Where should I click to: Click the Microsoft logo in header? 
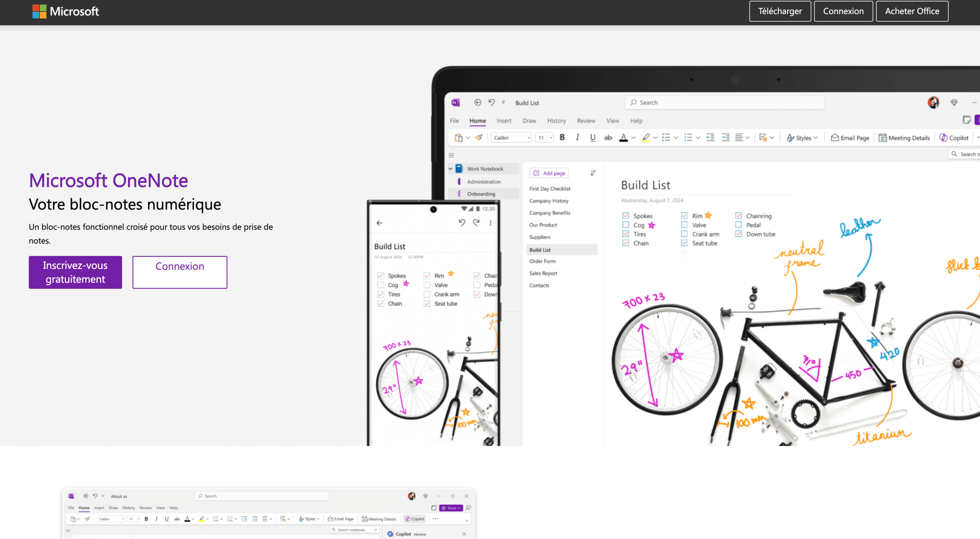pos(66,11)
